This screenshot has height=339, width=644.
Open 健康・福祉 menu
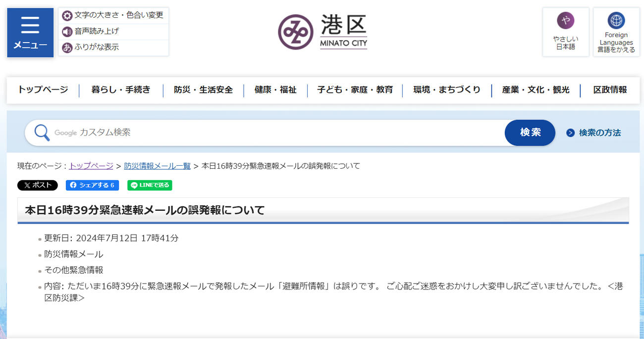(275, 90)
